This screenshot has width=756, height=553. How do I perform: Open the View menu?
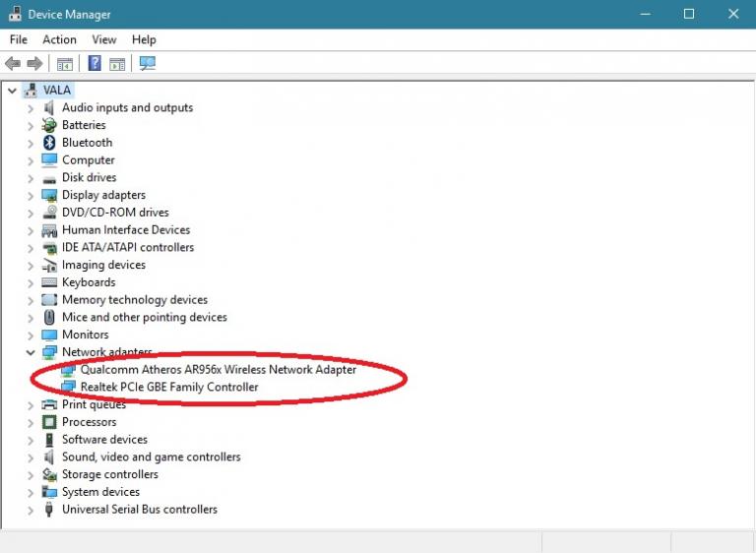[104, 39]
